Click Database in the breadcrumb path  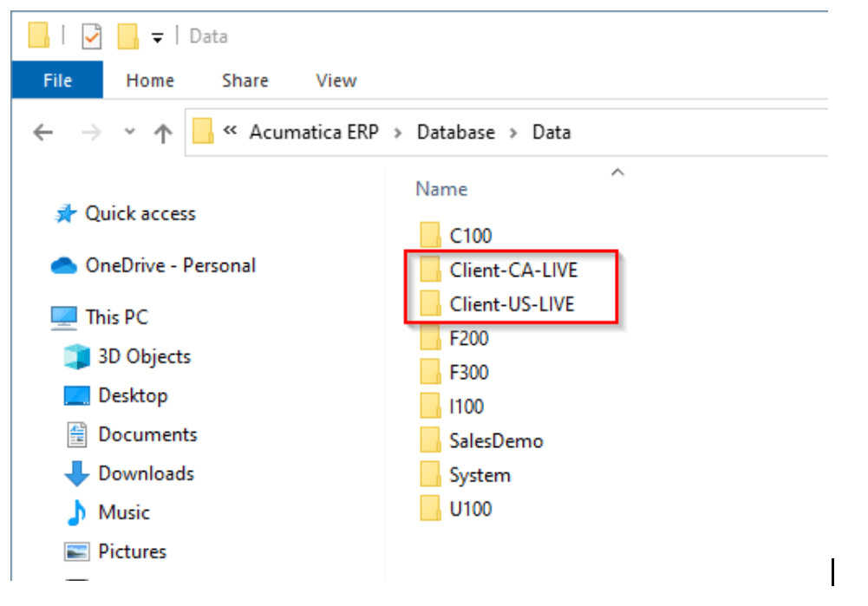point(456,133)
